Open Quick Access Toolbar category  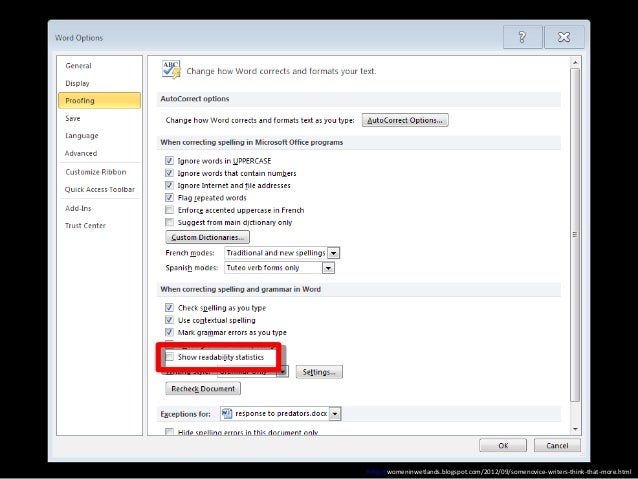pos(100,189)
